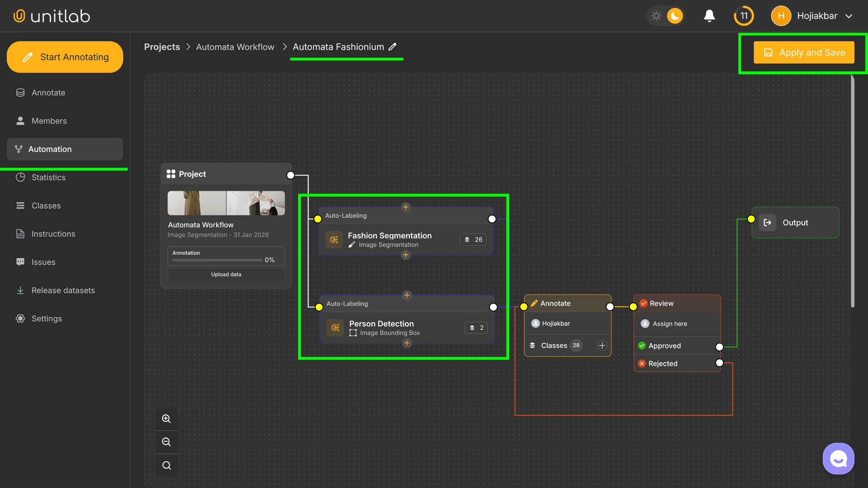Click Upload data in the Project node
Image resolution: width=868 pixels, height=488 pixels.
click(226, 274)
